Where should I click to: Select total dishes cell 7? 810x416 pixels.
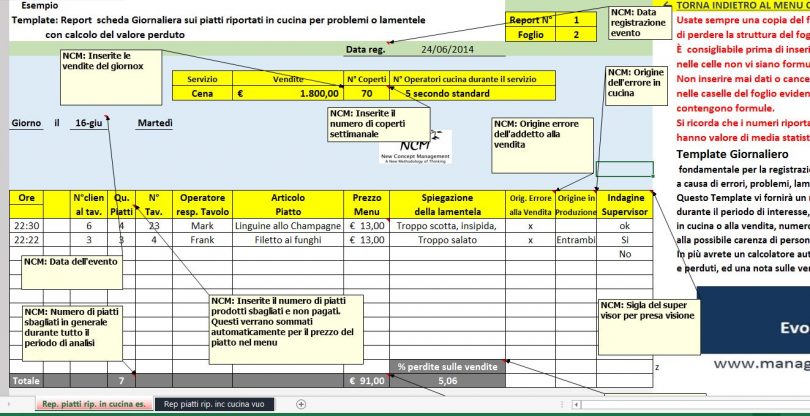pos(121,380)
